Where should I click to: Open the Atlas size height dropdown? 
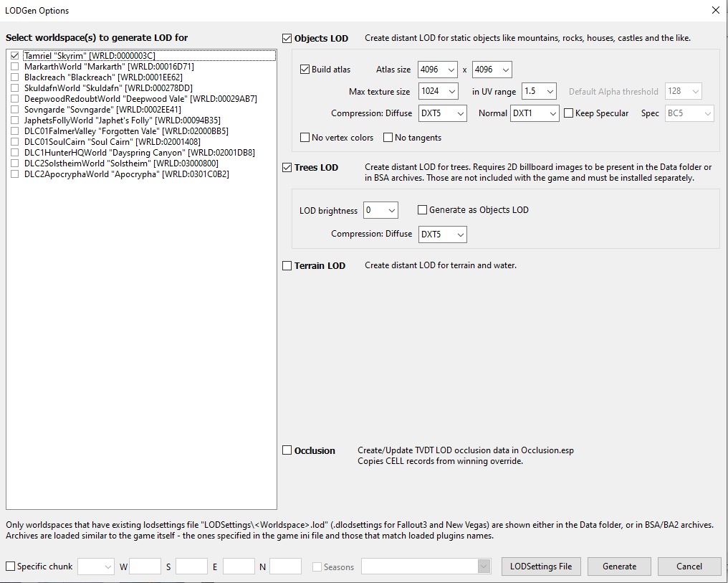tap(492, 70)
